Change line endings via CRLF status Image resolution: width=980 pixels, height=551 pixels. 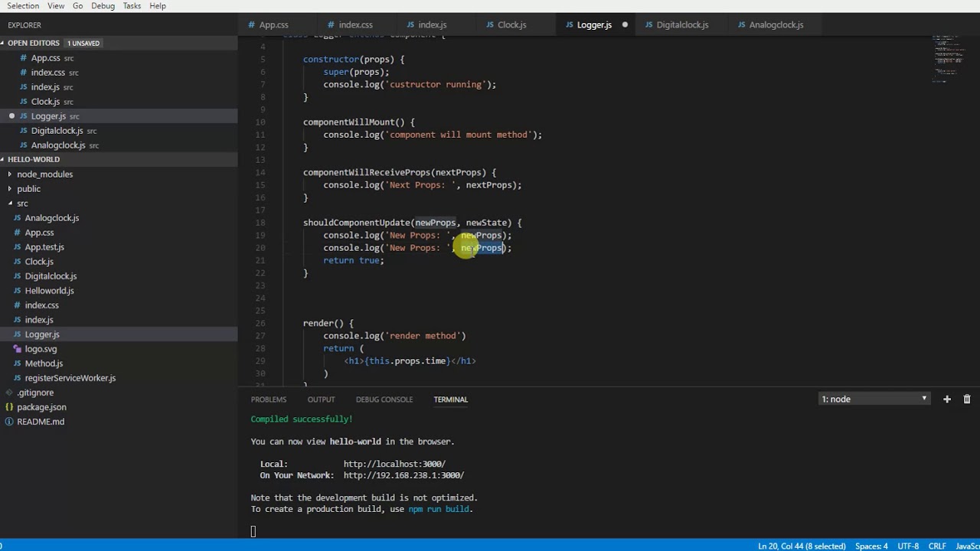tap(937, 546)
